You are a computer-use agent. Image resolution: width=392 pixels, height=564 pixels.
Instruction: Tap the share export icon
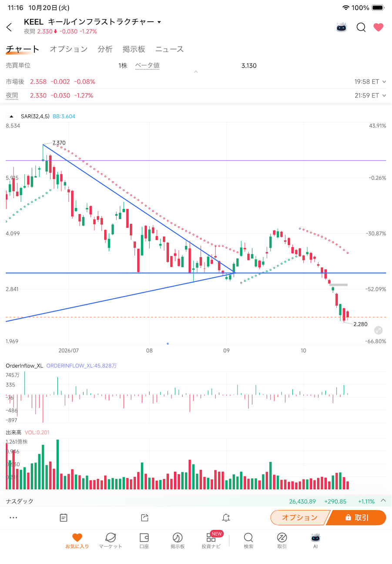145,517
